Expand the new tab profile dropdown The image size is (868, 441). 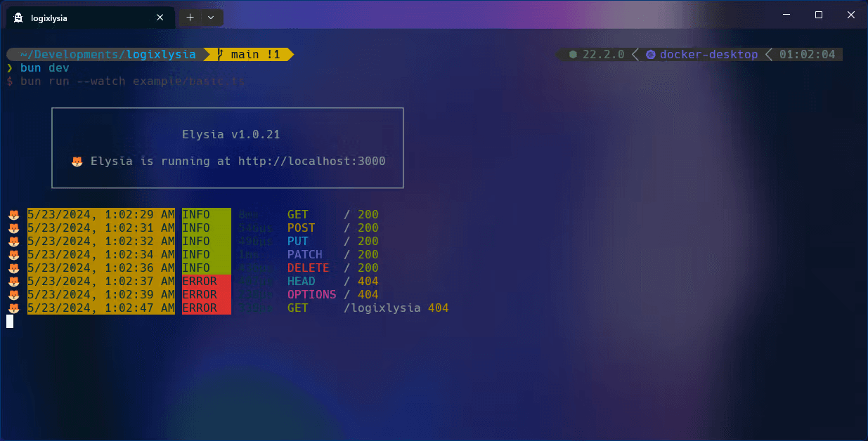[x=212, y=18]
